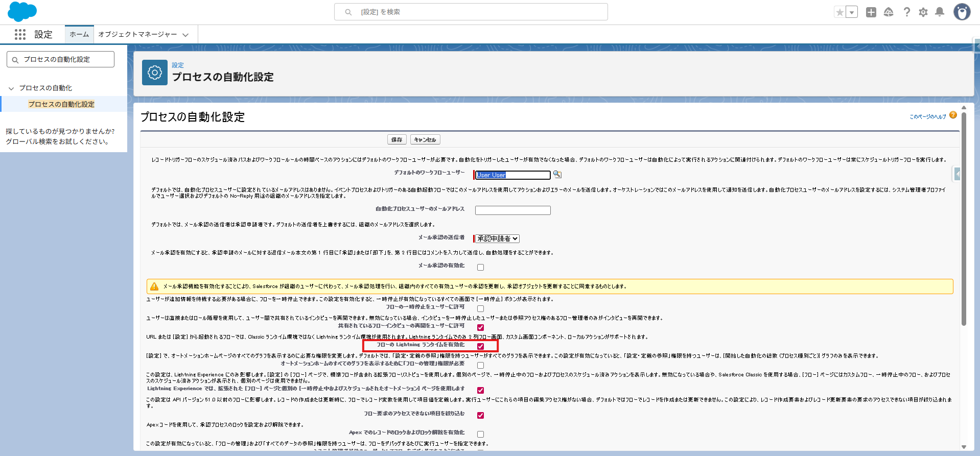Click the Salesforce cloud logo
This screenshot has height=456, width=980.
tap(22, 12)
